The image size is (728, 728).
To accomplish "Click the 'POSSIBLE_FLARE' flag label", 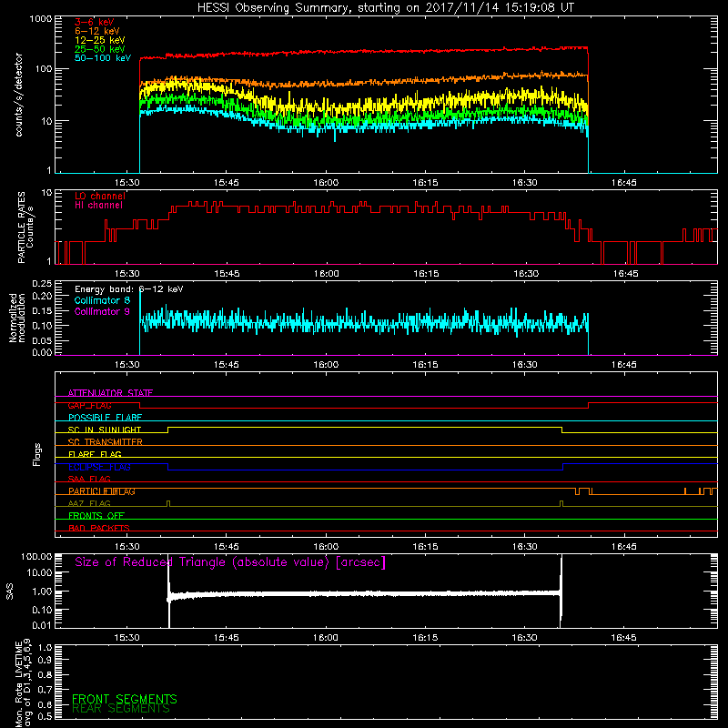I will coord(105,418).
